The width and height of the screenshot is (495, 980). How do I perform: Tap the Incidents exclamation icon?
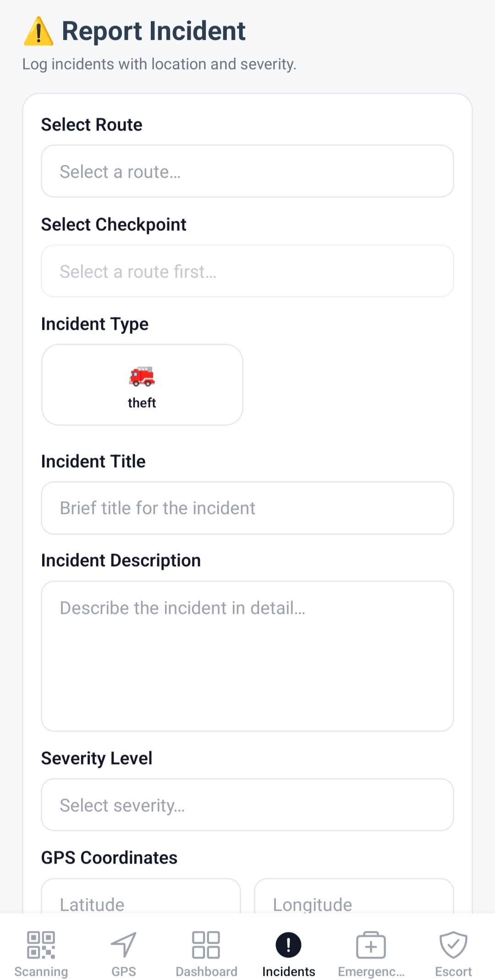coord(288,945)
